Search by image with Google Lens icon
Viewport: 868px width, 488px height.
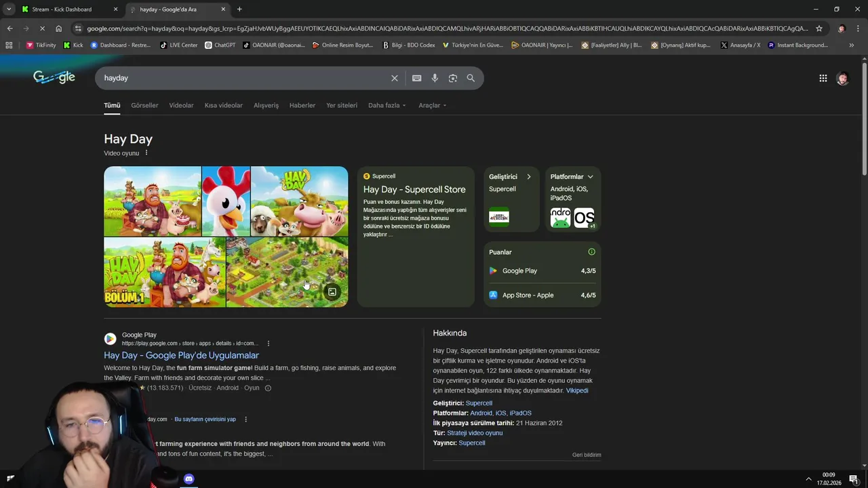pyautogui.click(x=453, y=78)
